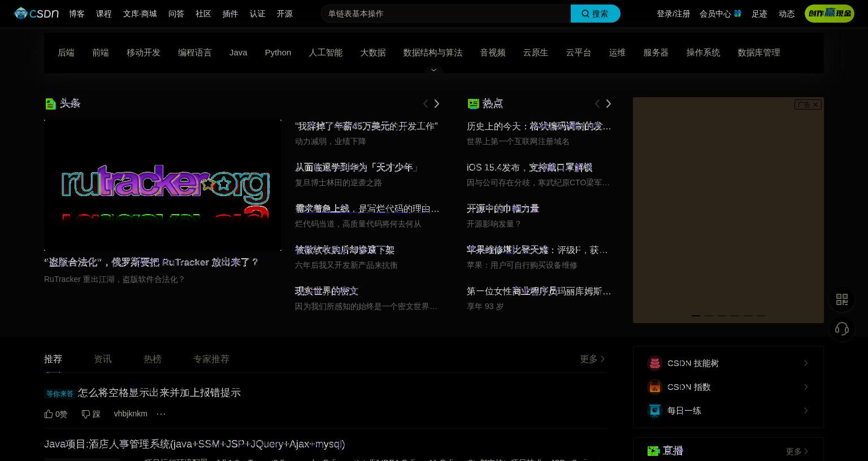
Task: Select the Java category
Action: click(x=238, y=53)
